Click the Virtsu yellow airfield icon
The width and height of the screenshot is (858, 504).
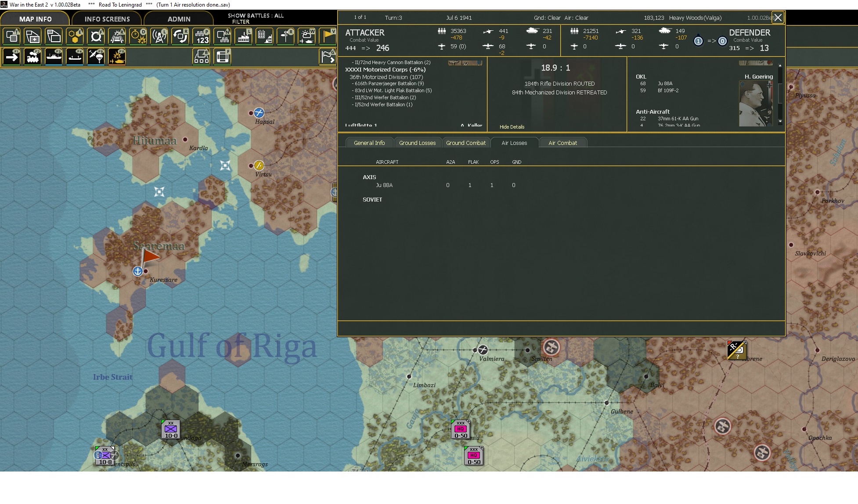tap(259, 166)
